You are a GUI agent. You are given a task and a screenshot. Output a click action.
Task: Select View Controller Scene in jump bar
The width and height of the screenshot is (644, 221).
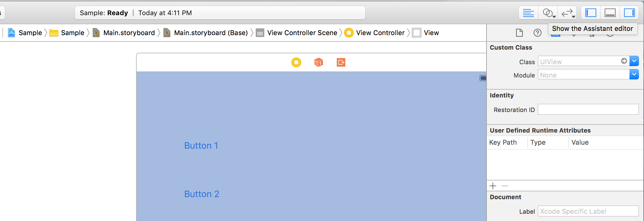pos(302,32)
